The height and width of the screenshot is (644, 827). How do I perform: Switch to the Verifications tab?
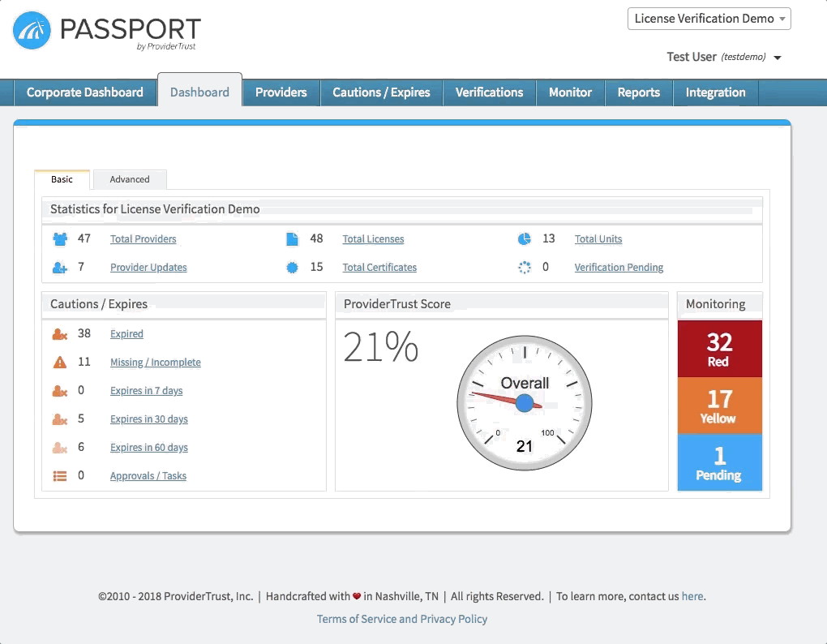pyautogui.click(x=490, y=92)
